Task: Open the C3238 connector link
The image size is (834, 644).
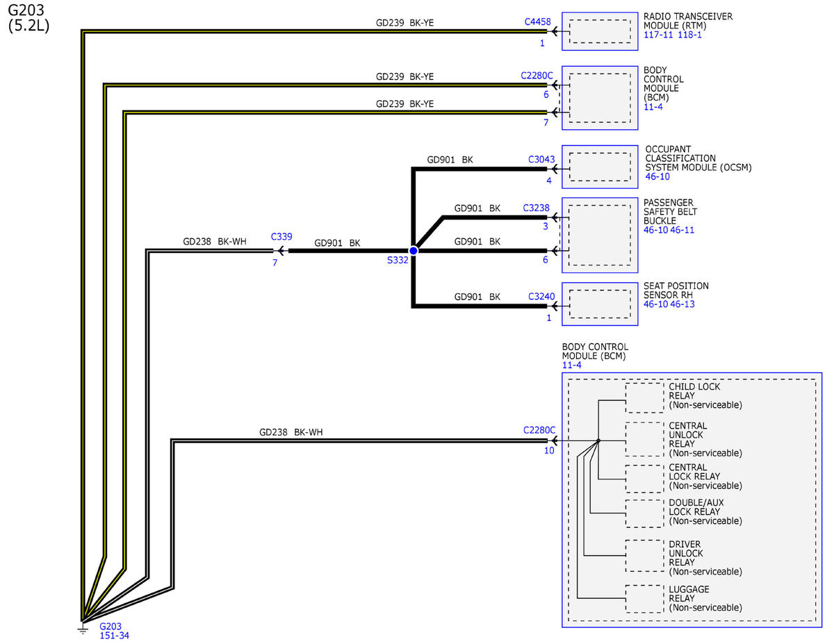Action: pyautogui.click(x=536, y=208)
